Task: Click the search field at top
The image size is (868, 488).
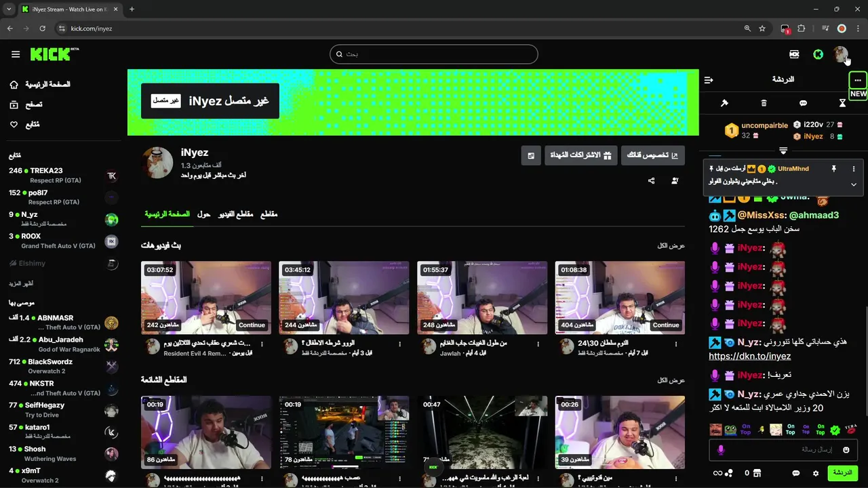Action: click(x=434, y=54)
